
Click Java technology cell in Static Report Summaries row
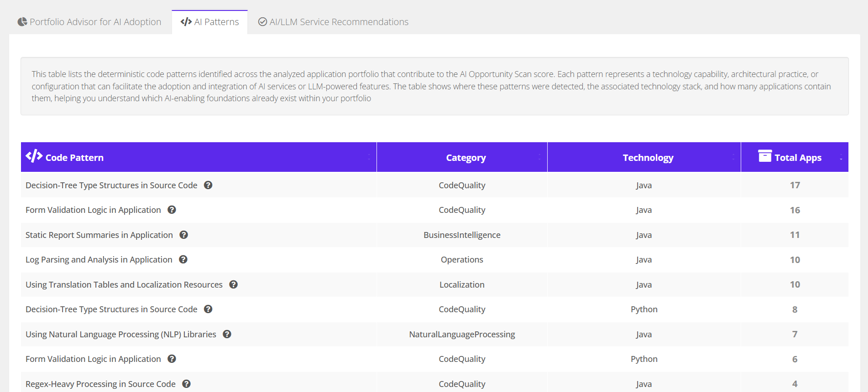coord(644,235)
